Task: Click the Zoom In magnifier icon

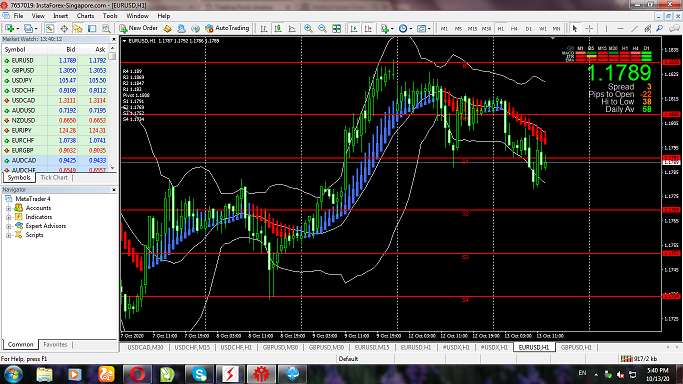Action: (x=308, y=28)
